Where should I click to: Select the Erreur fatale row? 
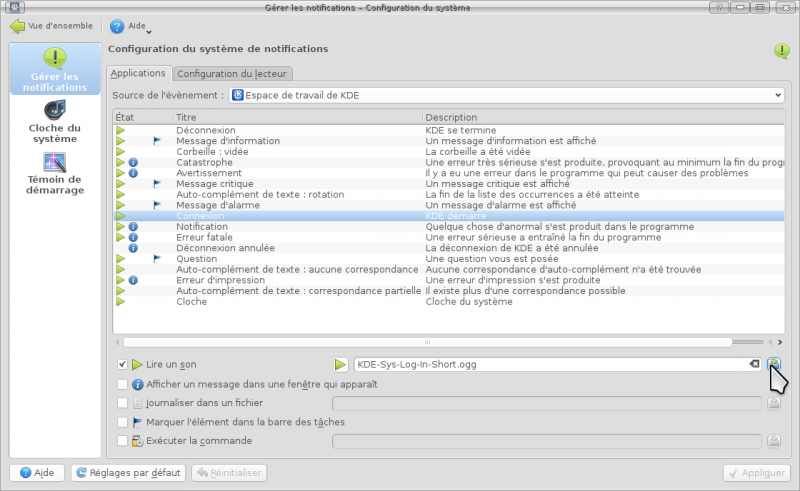coord(448,237)
